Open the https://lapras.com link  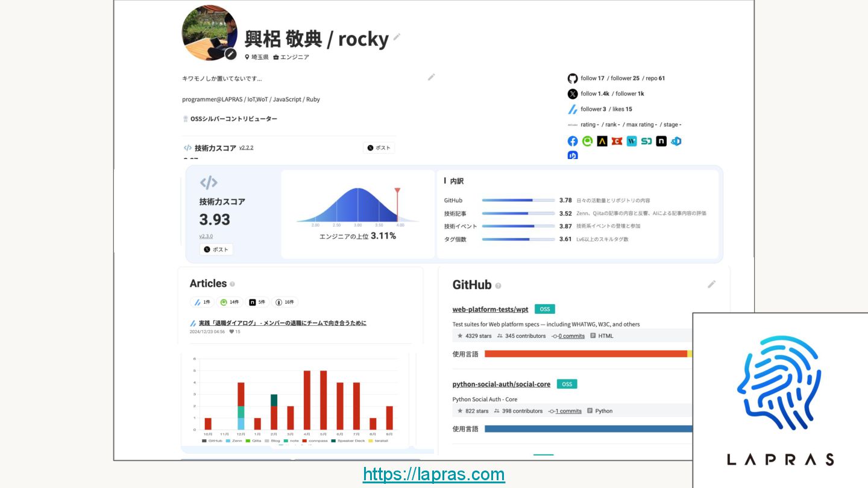[x=434, y=474]
